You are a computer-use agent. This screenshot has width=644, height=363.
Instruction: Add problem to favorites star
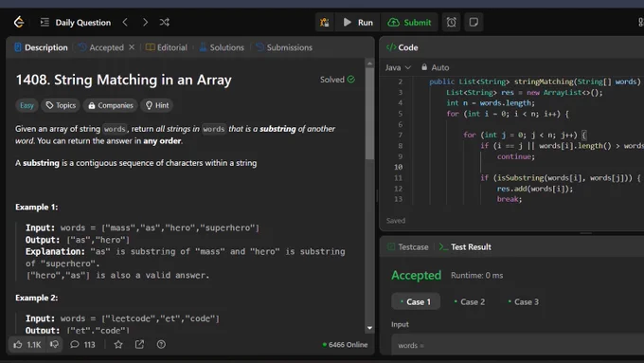pyautogui.click(x=118, y=344)
